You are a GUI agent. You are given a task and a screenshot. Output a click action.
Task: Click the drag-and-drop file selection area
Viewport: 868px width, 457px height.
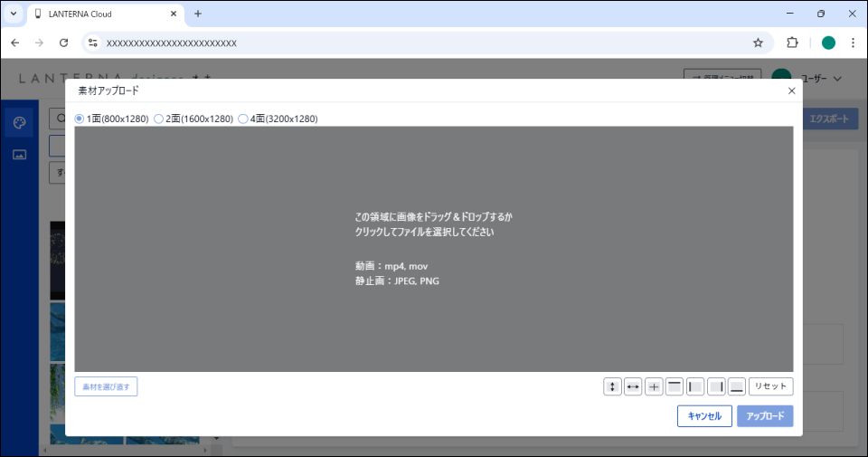coord(434,248)
